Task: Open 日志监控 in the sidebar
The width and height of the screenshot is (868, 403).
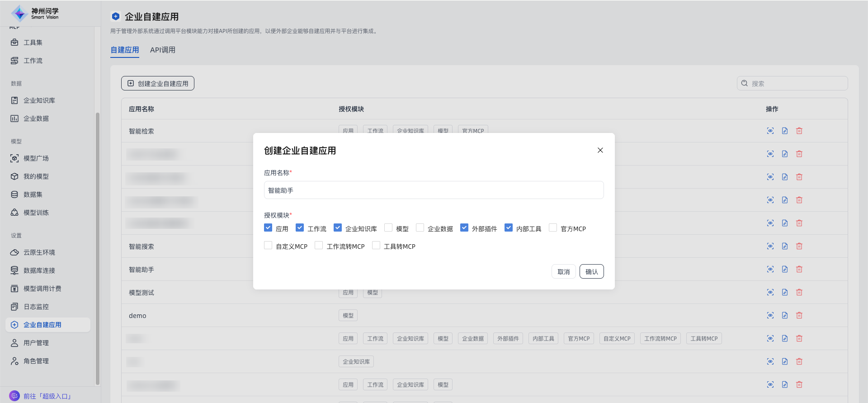Action: pos(36,307)
